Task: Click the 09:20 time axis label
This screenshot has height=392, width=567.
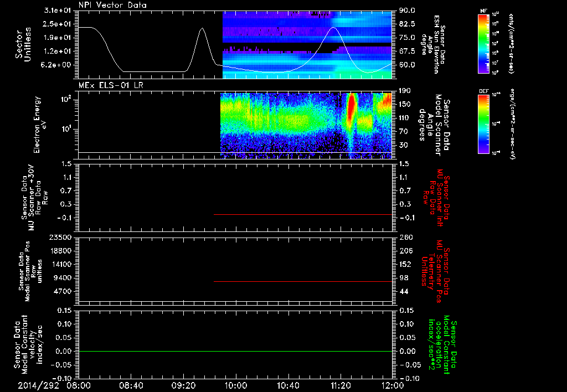Action: (x=183, y=385)
